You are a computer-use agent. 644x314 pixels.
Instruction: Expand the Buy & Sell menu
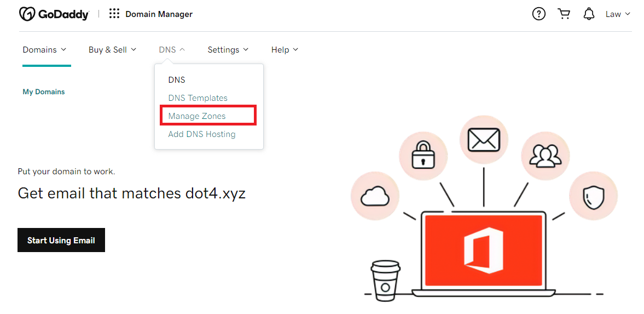tap(112, 50)
